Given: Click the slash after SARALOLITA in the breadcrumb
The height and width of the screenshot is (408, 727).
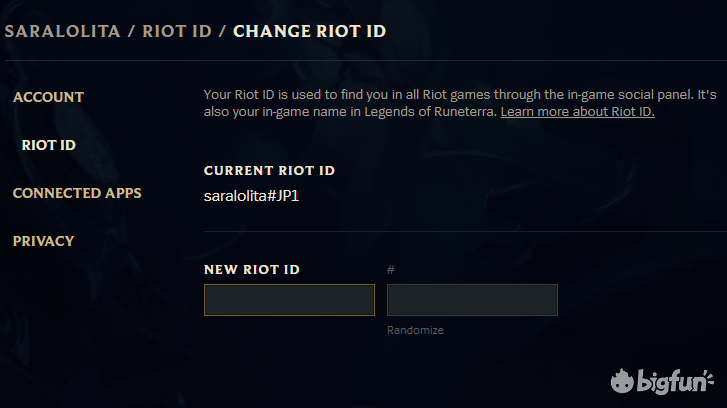Looking at the screenshot, I should point(131,32).
